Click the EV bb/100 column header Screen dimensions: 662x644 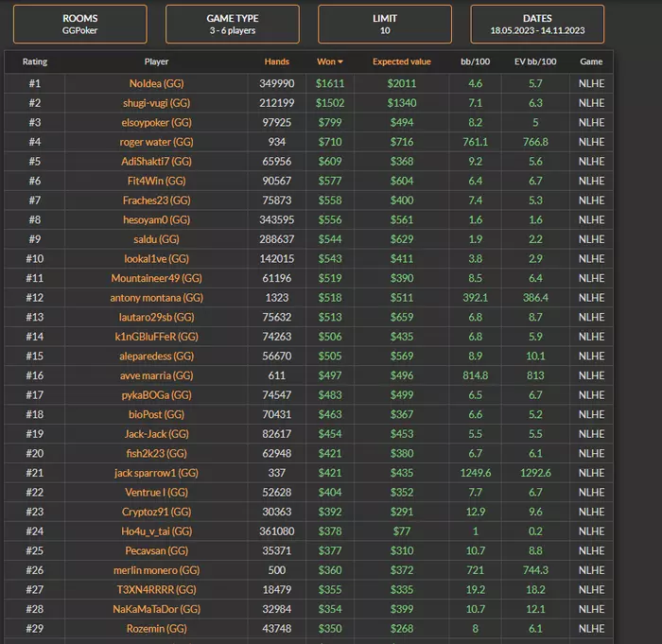(535, 61)
